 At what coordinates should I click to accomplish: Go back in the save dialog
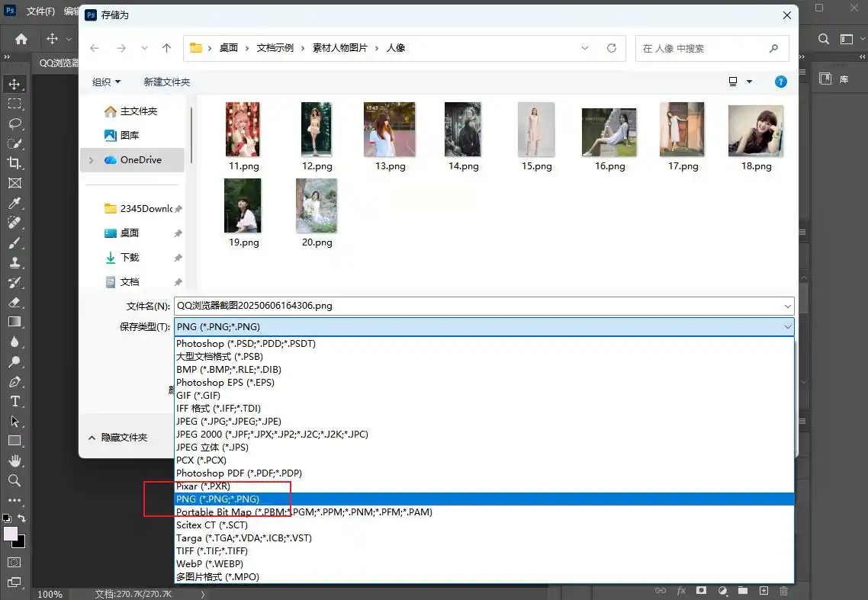pyautogui.click(x=95, y=48)
